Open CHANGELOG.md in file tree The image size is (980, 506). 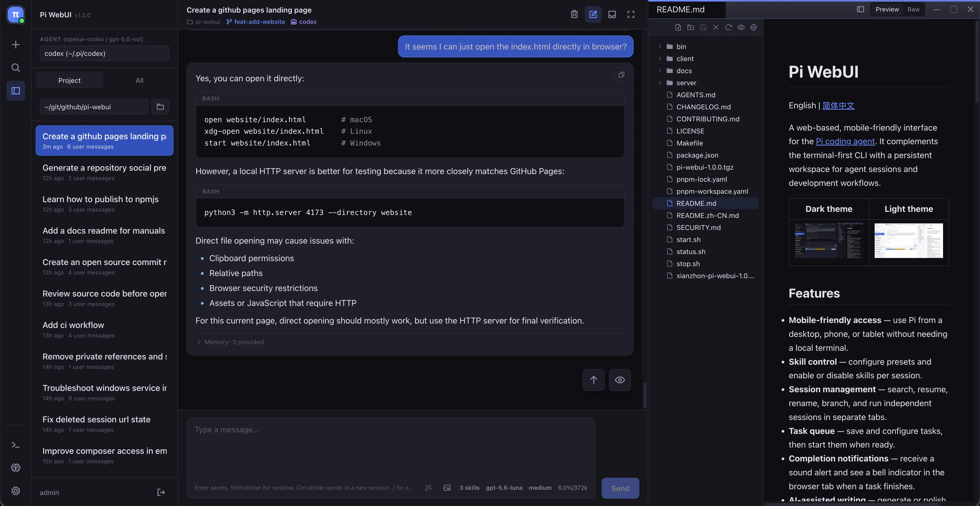[705, 107]
